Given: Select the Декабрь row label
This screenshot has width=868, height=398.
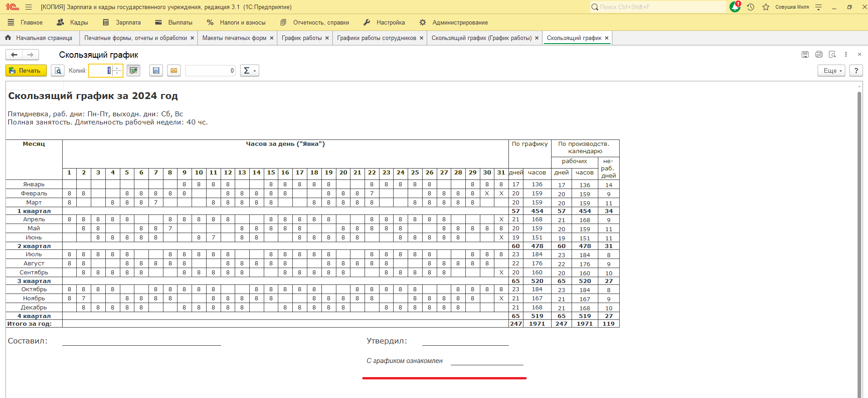Looking at the screenshot, I should point(34,308).
